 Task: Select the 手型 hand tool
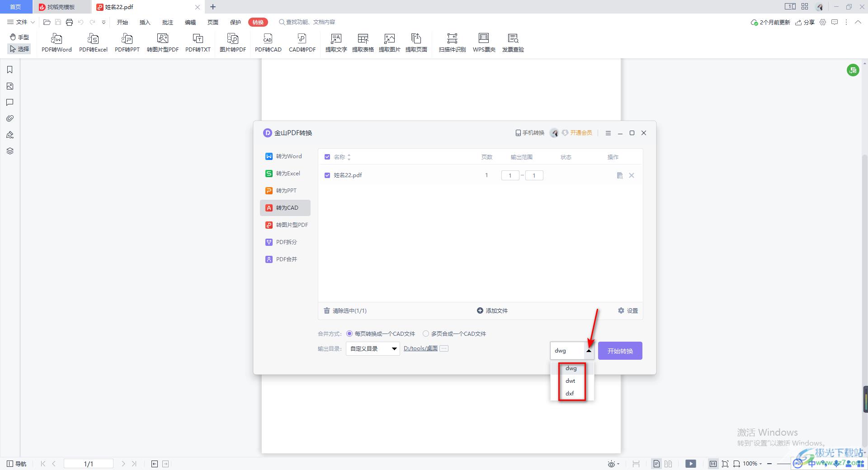[x=19, y=37]
